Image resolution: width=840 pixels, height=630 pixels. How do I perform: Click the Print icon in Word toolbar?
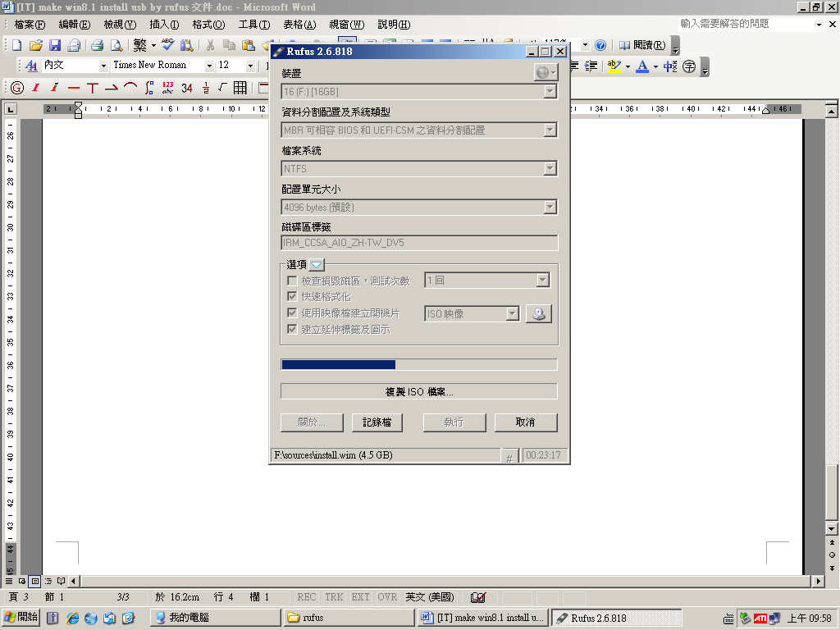click(97, 46)
